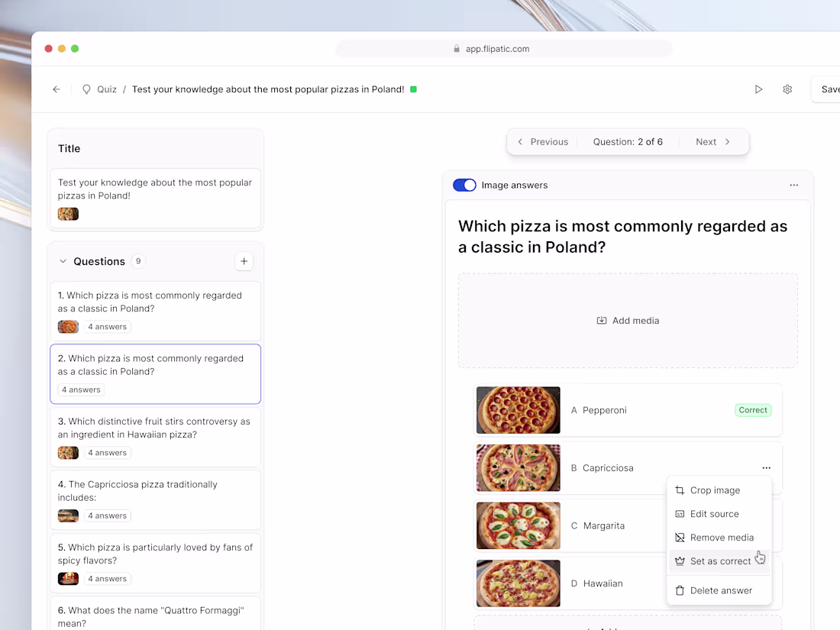Image resolution: width=840 pixels, height=630 pixels.
Task: Click the Add media upload icon
Action: (x=603, y=321)
